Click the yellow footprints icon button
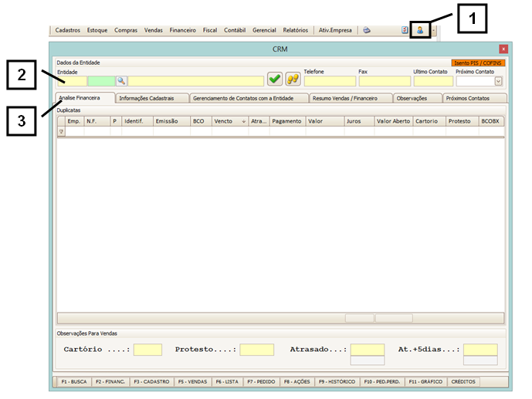 [x=293, y=79]
